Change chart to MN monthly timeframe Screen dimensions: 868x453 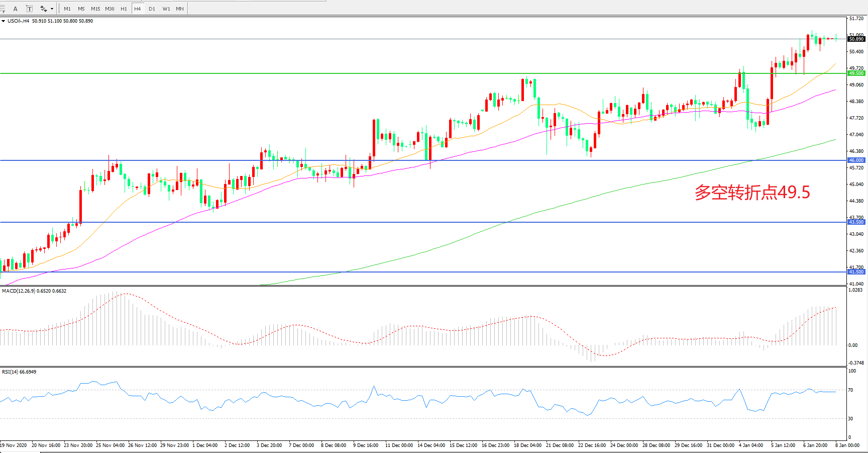180,9
